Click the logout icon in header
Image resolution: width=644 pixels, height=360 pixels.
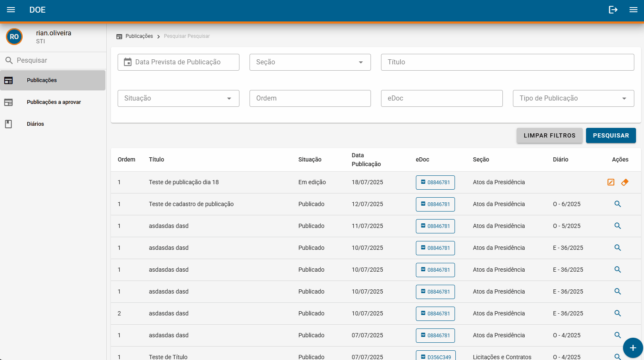click(x=613, y=10)
